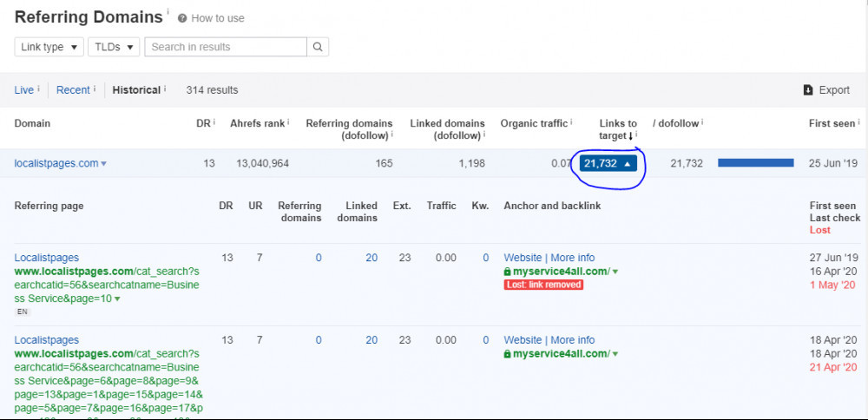Open the first Localistpages referring page title

pyautogui.click(x=47, y=258)
